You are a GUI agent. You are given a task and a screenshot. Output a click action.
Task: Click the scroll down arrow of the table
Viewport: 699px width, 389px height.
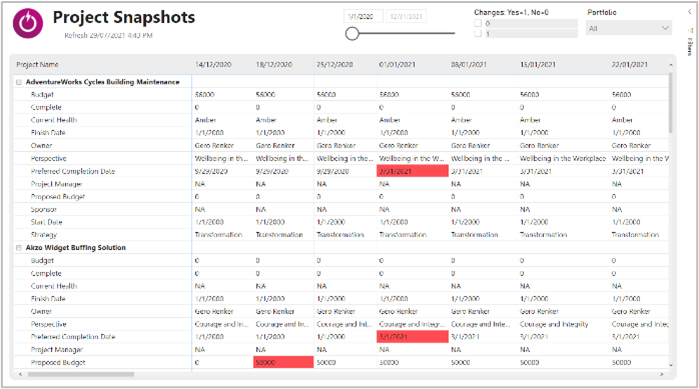670,365
